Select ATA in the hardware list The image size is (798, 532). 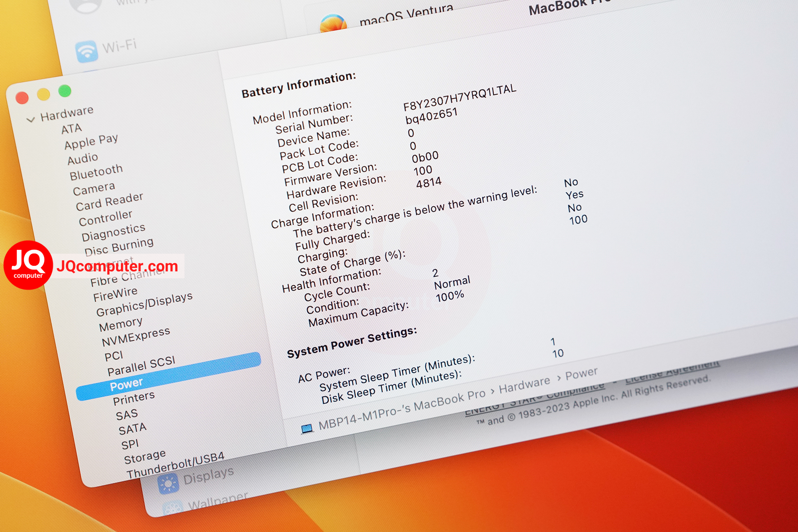coord(71,129)
